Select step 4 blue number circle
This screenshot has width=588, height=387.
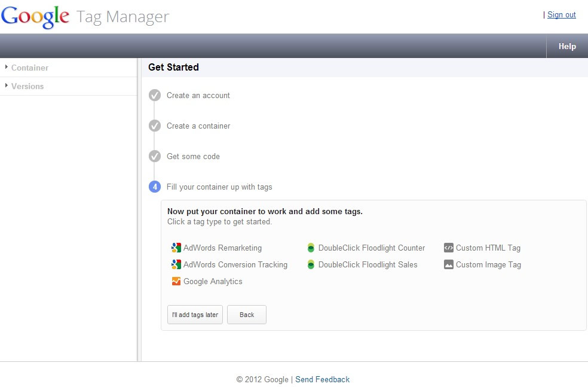click(155, 187)
